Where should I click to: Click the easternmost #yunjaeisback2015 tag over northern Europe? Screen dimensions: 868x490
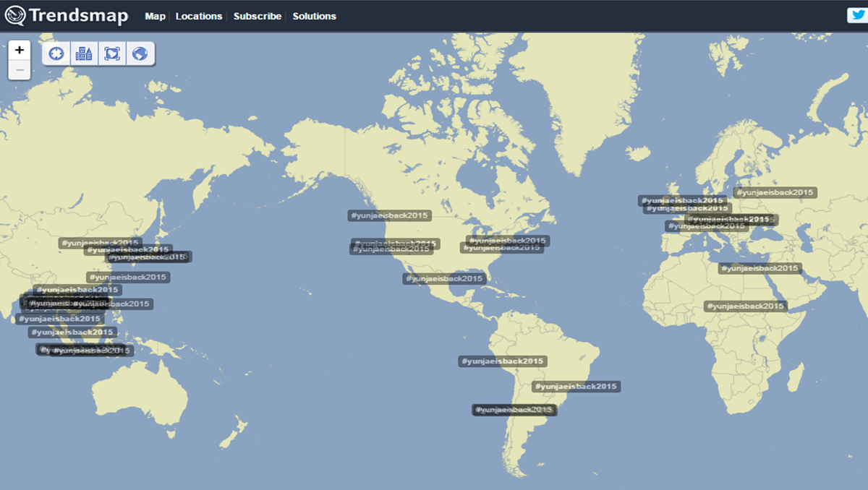coord(775,192)
